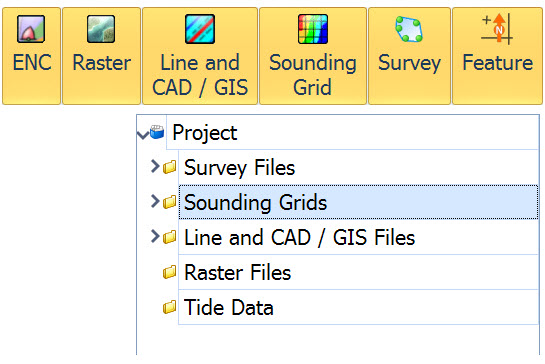Collapse the Project tree node

(143, 135)
